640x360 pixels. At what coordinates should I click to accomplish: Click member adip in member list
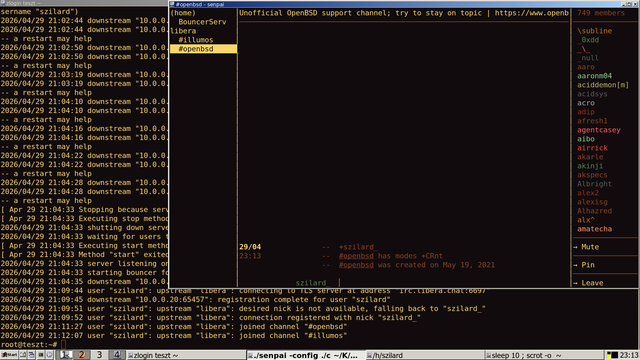586,112
